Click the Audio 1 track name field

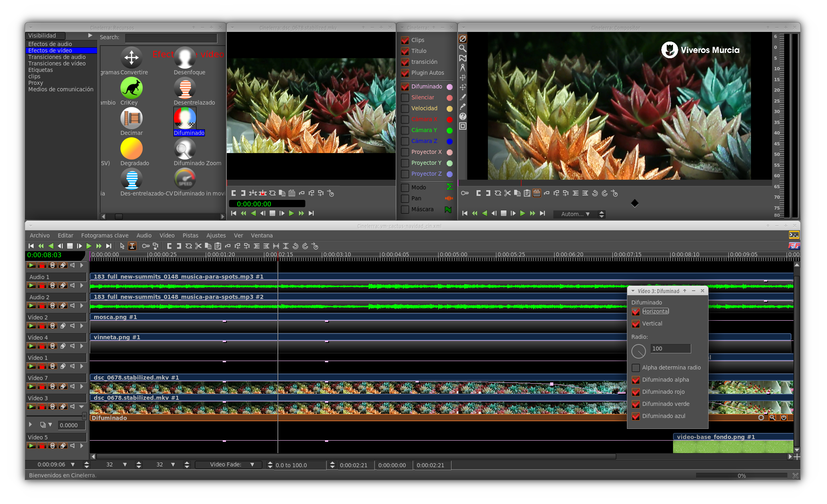pos(56,277)
